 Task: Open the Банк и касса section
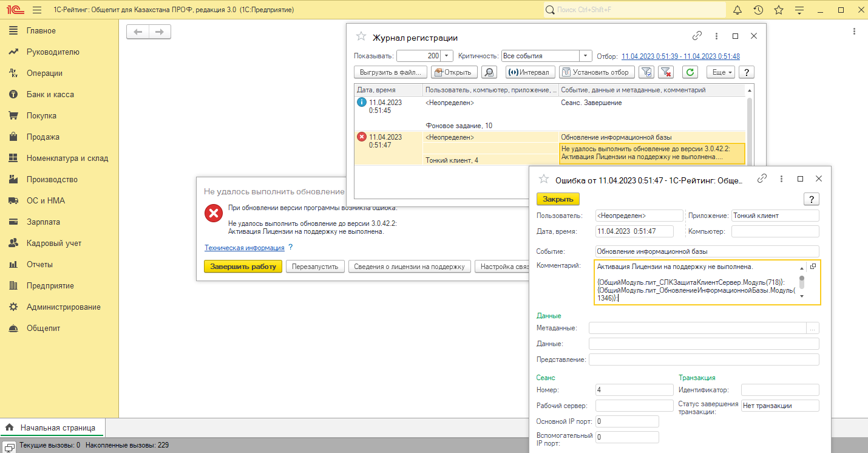point(50,95)
